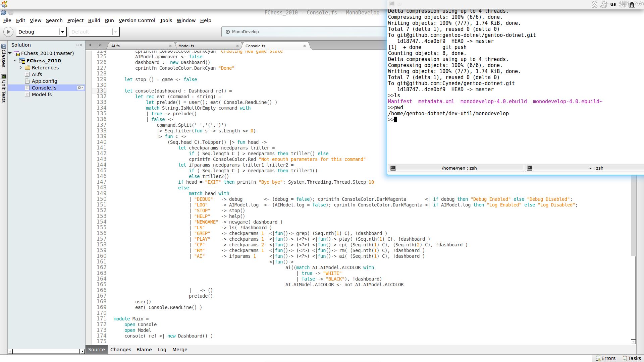Screen dimensions: 644x362
Task: Switch to the Blame view tab
Action: coord(144,350)
